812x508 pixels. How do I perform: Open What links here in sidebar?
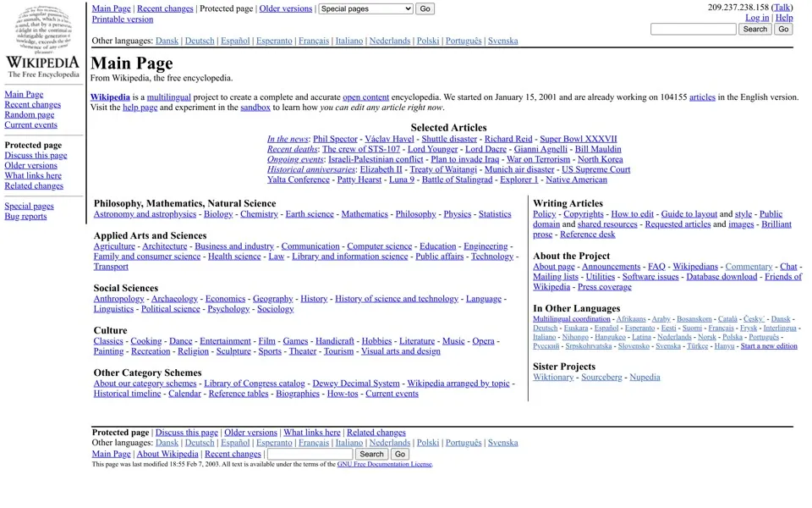coord(33,176)
